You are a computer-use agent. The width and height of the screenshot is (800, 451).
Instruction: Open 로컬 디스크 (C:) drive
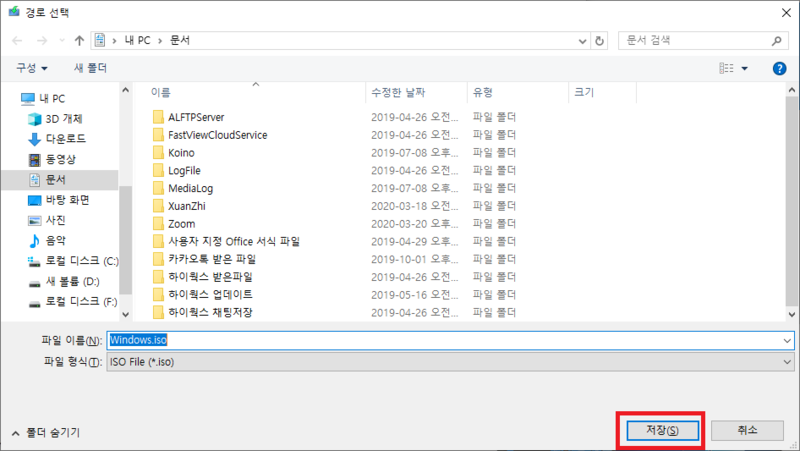(x=81, y=261)
